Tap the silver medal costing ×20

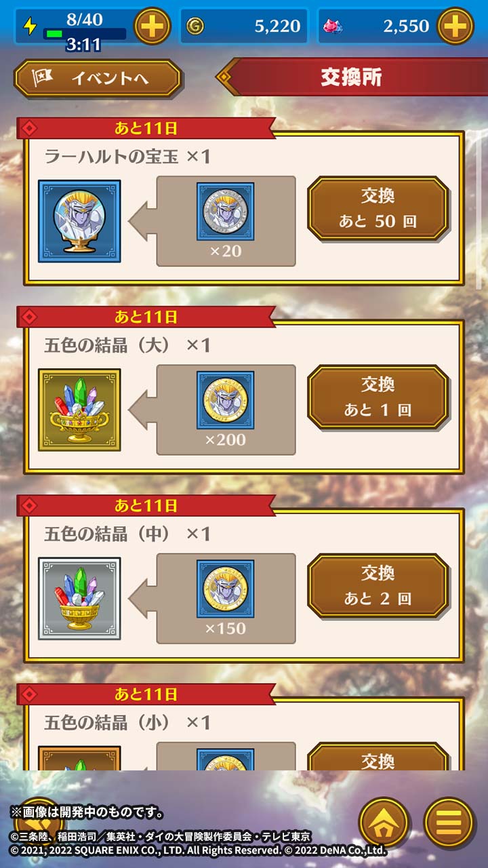click(x=226, y=211)
